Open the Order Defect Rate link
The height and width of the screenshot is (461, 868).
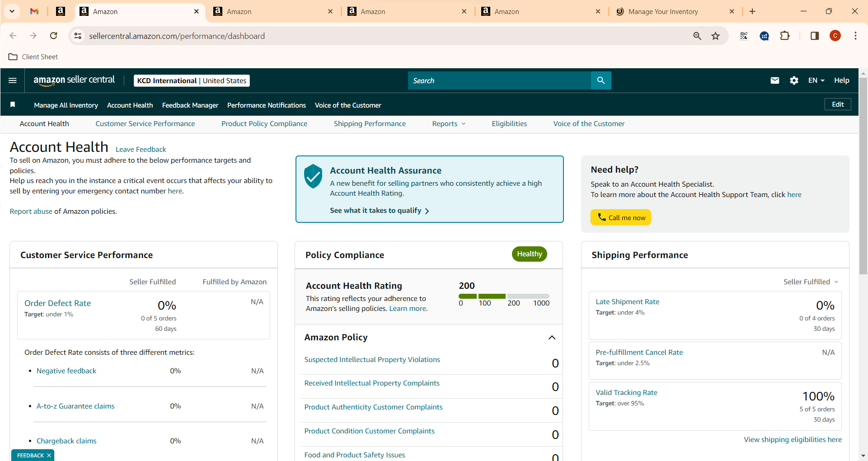[x=58, y=303]
